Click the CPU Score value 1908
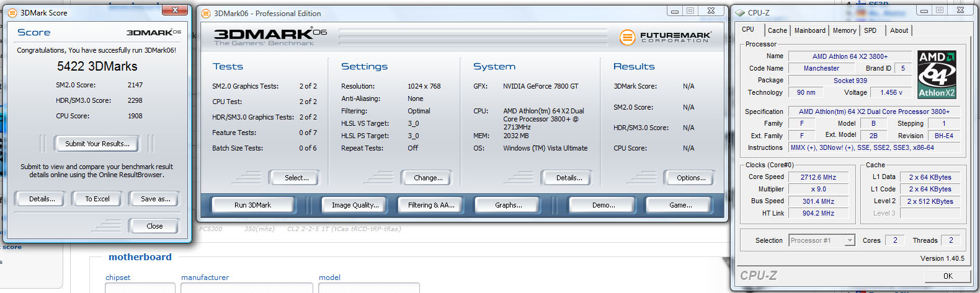The width and height of the screenshot is (980, 293). tap(135, 116)
